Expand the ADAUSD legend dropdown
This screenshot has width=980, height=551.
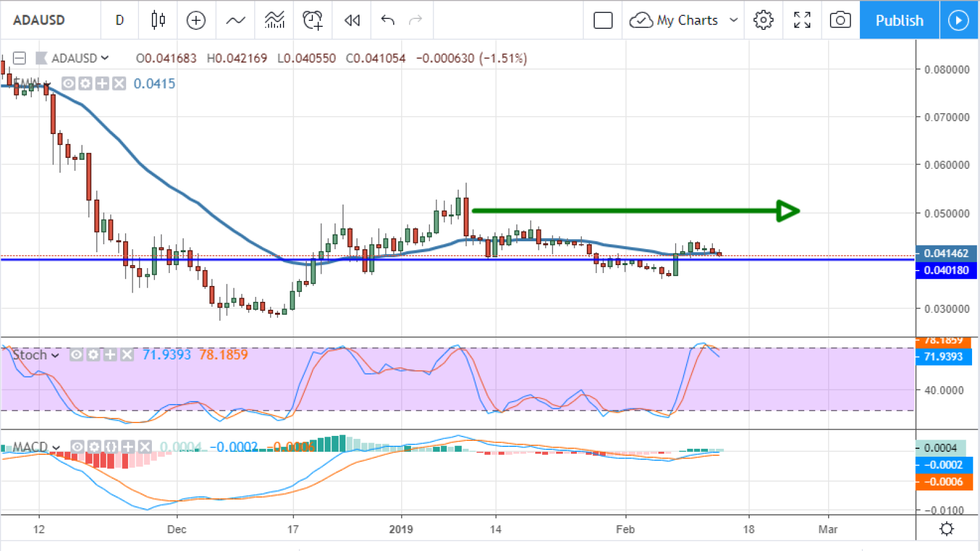tap(105, 58)
